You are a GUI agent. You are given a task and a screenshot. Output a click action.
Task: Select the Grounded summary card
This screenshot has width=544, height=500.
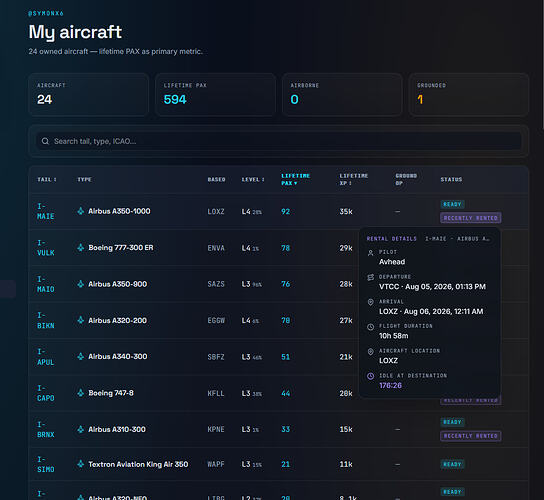[x=469, y=94]
